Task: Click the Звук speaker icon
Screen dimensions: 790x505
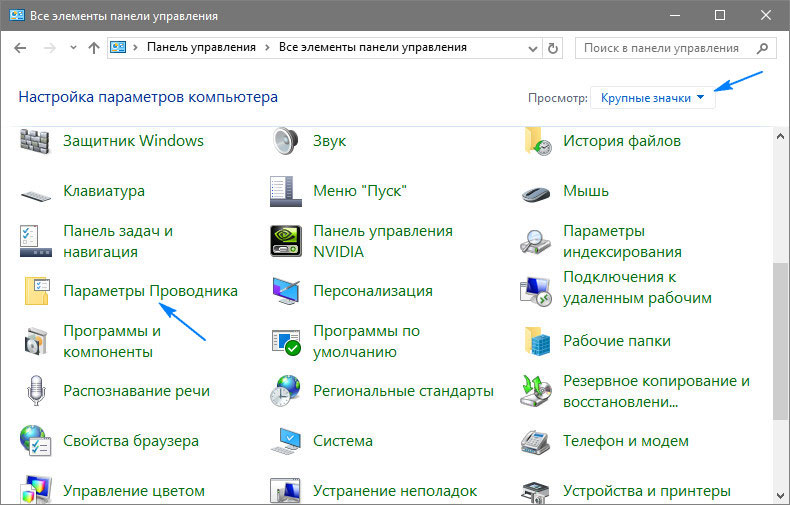Action: [x=286, y=141]
